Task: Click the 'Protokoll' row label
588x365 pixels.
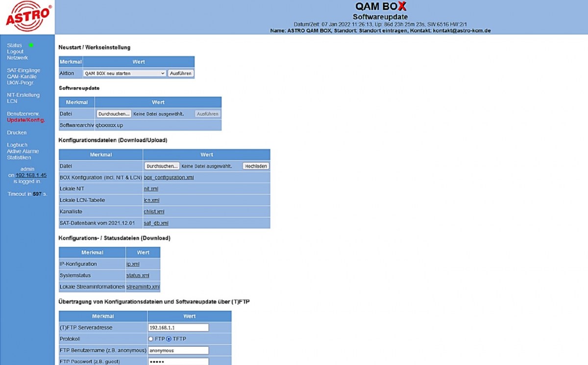Action: click(x=70, y=339)
